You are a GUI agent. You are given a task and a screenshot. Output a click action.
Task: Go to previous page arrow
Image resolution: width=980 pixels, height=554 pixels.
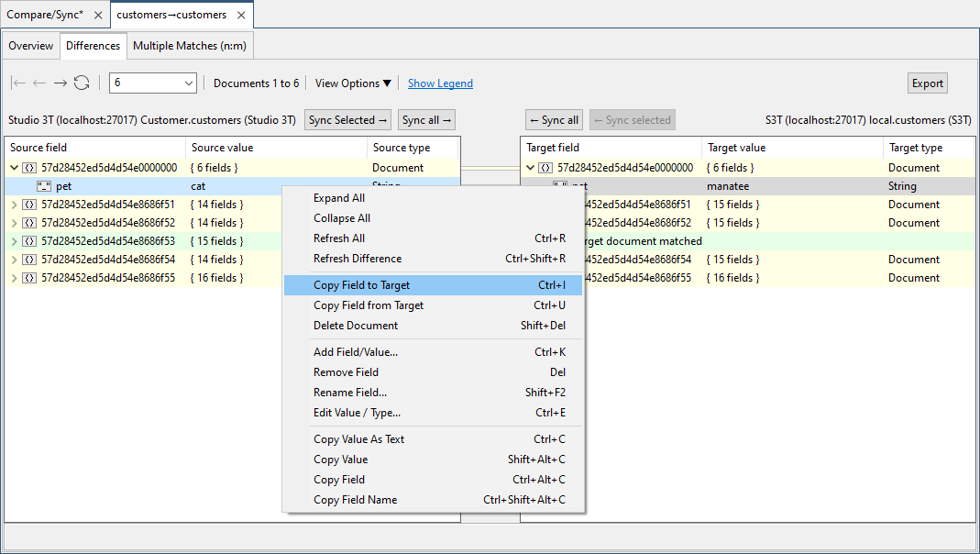39,83
